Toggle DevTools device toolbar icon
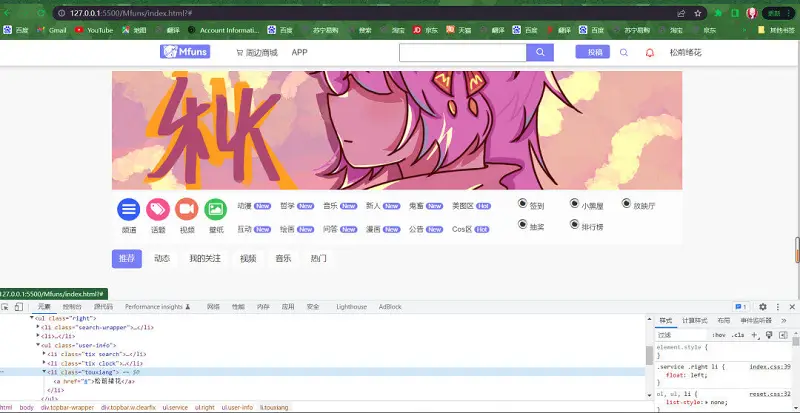This screenshot has width=800, height=413. coord(18,307)
